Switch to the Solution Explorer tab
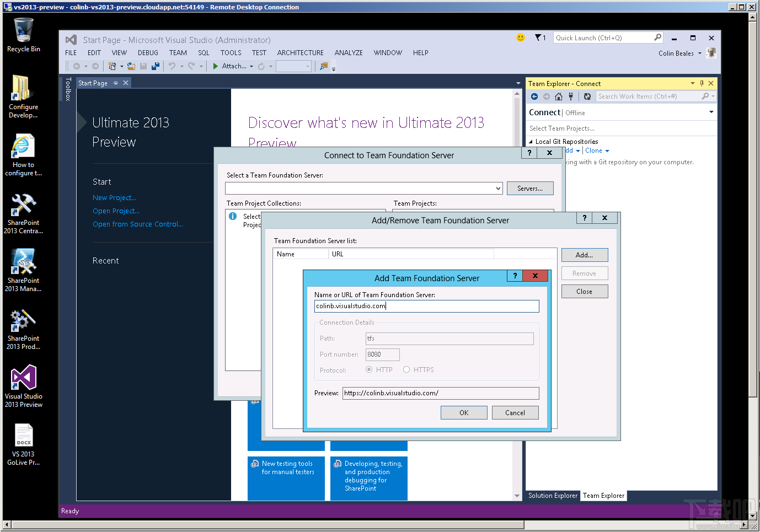This screenshot has height=532, width=760. pyautogui.click(x=552, y=496)
